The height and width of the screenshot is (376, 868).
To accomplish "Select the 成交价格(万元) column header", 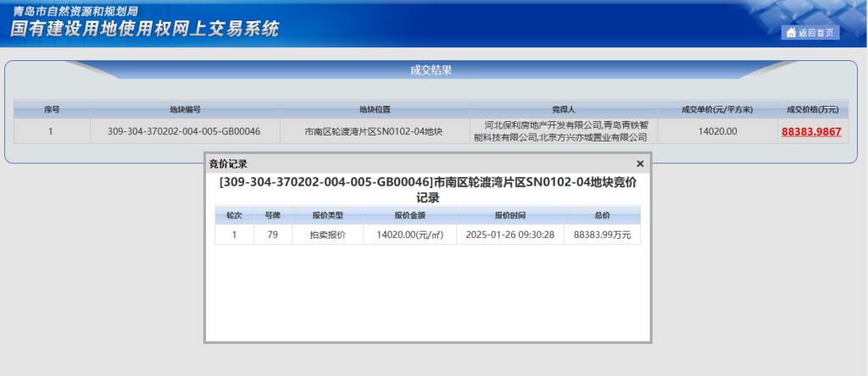I will coord(813,109).
